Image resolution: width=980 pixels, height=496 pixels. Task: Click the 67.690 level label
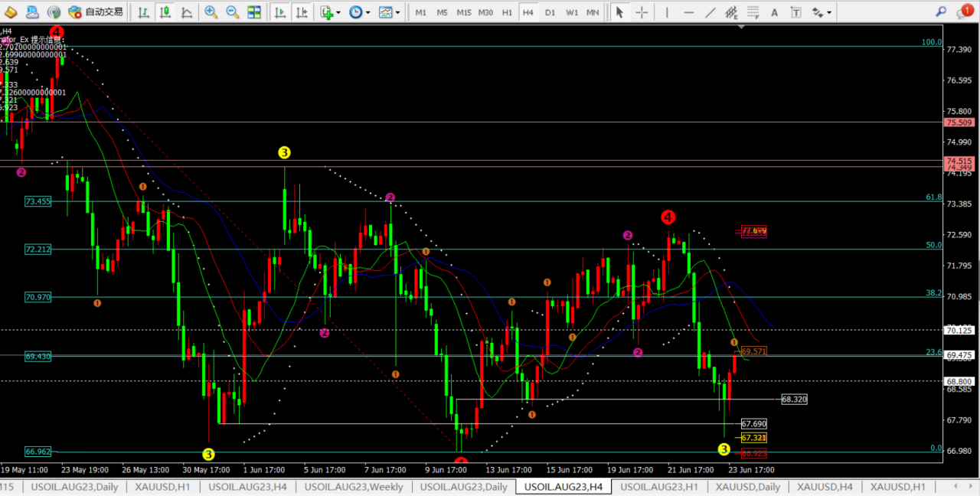coord(754,423)
